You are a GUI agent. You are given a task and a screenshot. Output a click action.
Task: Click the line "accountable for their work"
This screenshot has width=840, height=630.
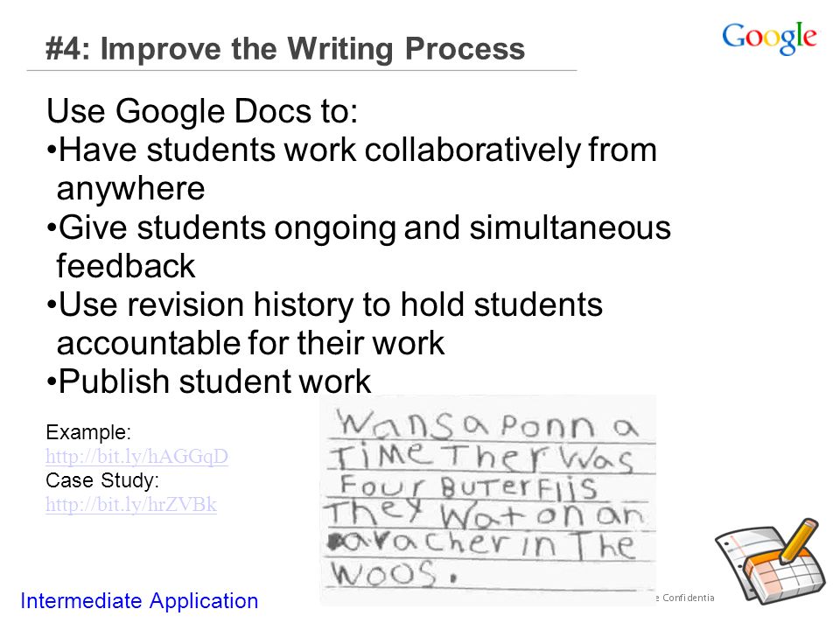251,343
